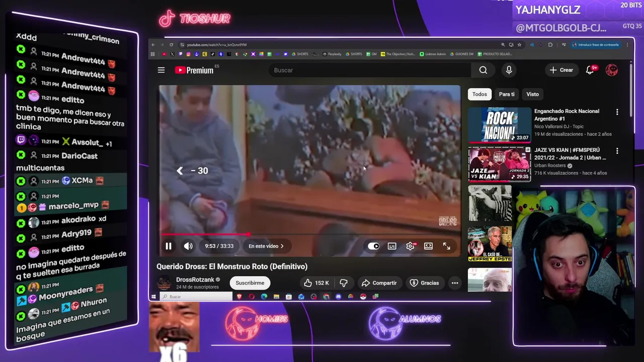The height and width of the screenshot is (362, 644).
Task: Click the Gracias super thanks button
Action: [424, 283]
